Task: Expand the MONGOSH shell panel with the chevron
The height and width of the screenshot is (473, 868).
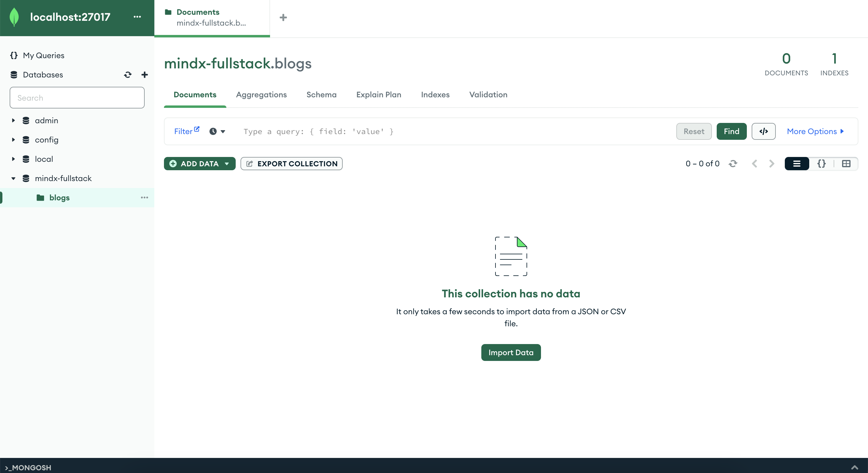Action: tap(854, 467)
